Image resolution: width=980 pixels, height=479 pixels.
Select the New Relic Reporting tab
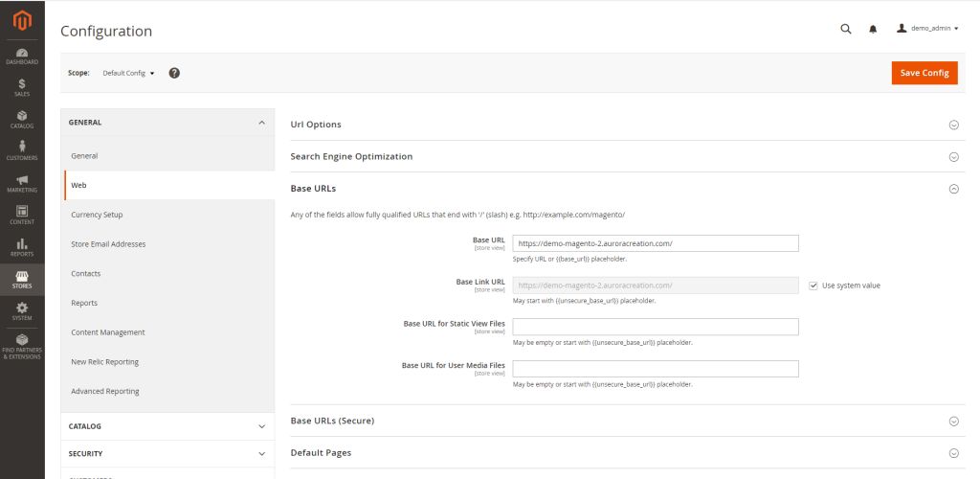(x=168, y=361)
